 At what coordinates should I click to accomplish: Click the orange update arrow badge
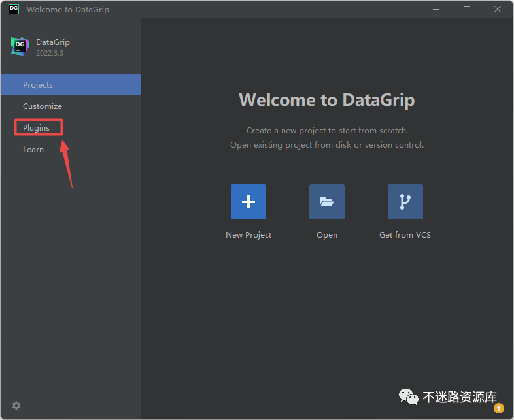pyautogui.click(x=498, y=408)
